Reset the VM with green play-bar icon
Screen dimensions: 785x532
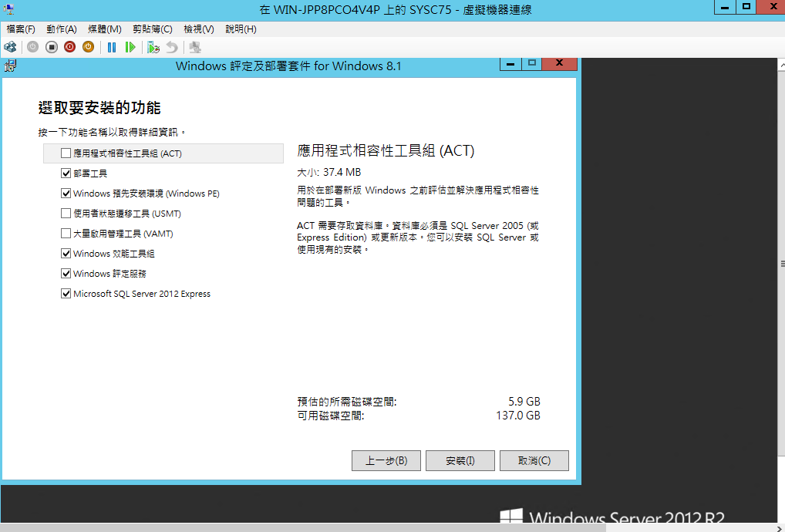130,47
